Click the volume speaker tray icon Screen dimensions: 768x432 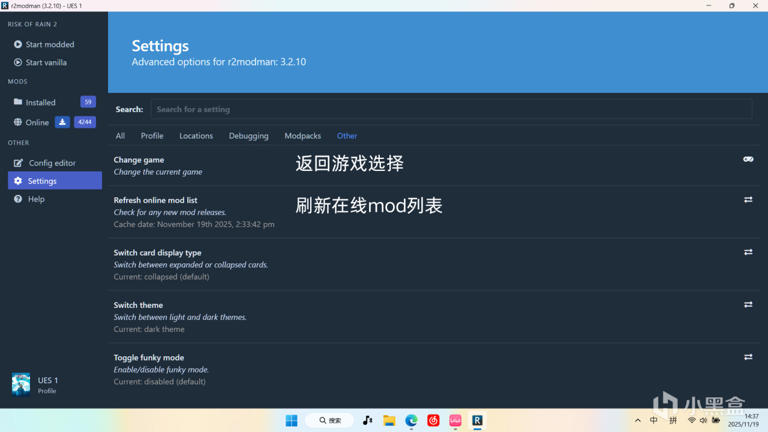point(703,420)
